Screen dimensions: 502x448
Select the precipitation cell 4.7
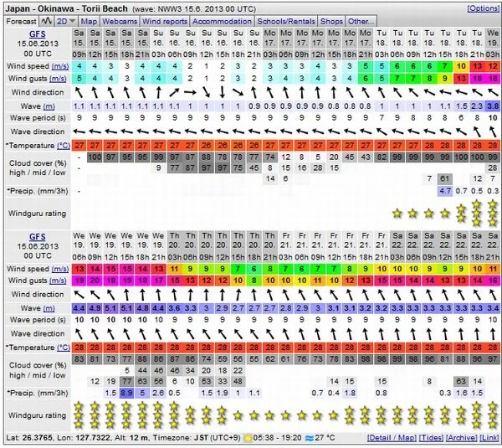pos(445,191)
